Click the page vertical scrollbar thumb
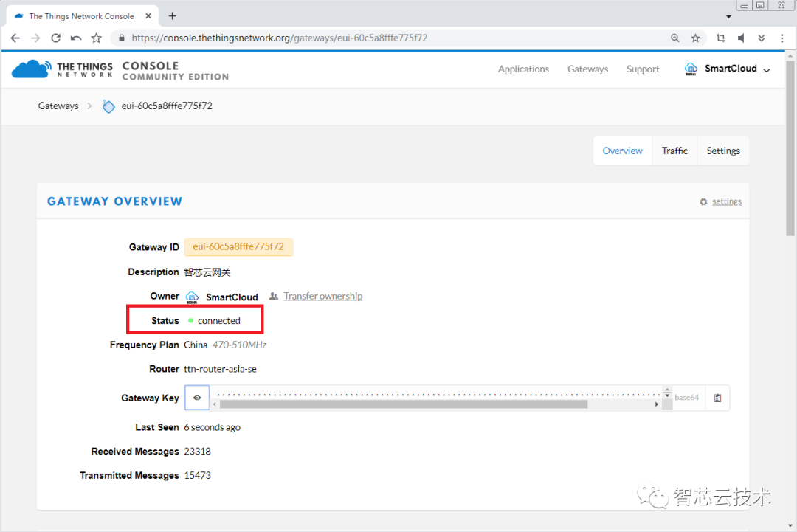797x532 pixels. pos(790,148)
